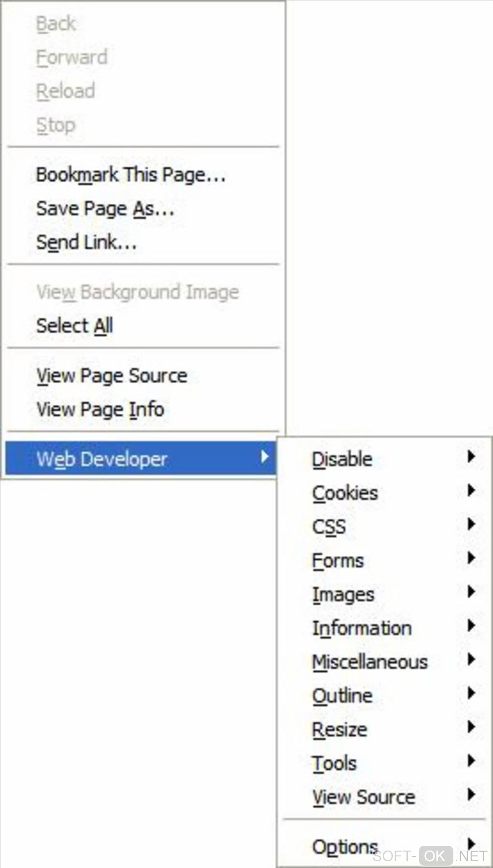Open the View Source submenu

click(363, 797)
